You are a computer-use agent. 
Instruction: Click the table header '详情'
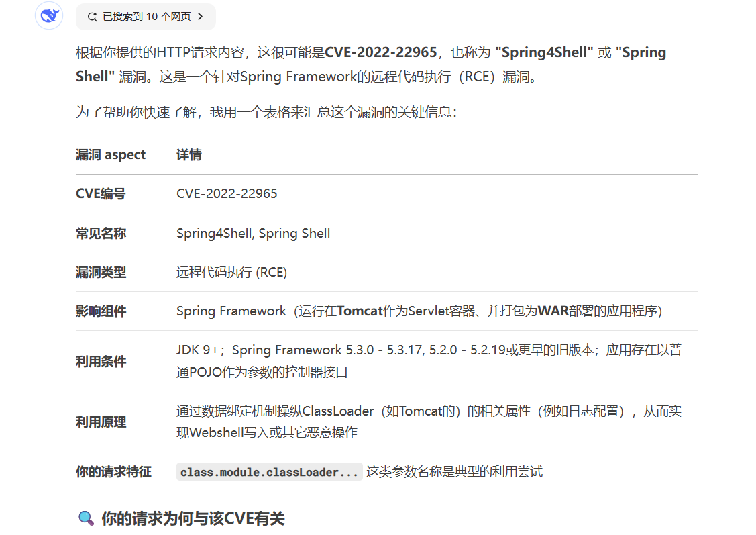[189, 155]
